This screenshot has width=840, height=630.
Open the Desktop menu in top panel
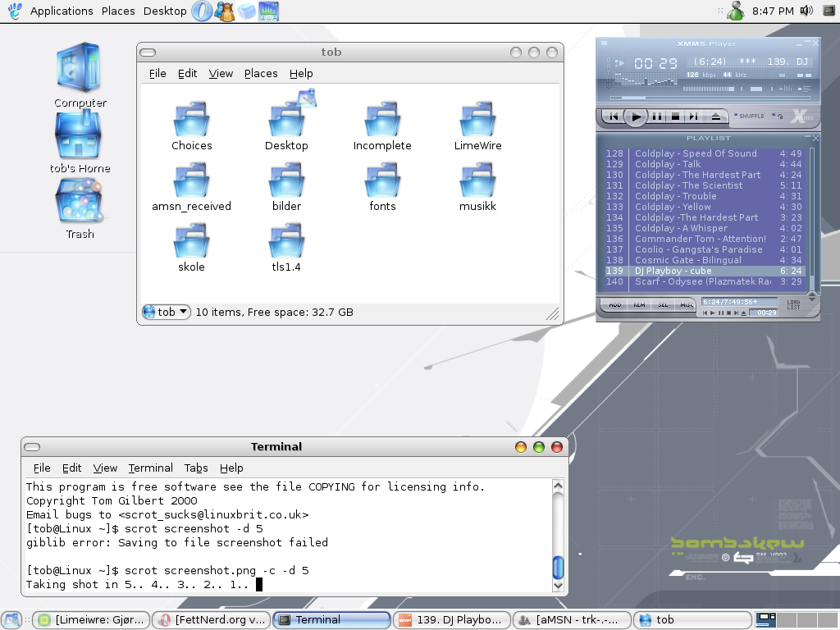pyautogui.click(x=165, y=11)
